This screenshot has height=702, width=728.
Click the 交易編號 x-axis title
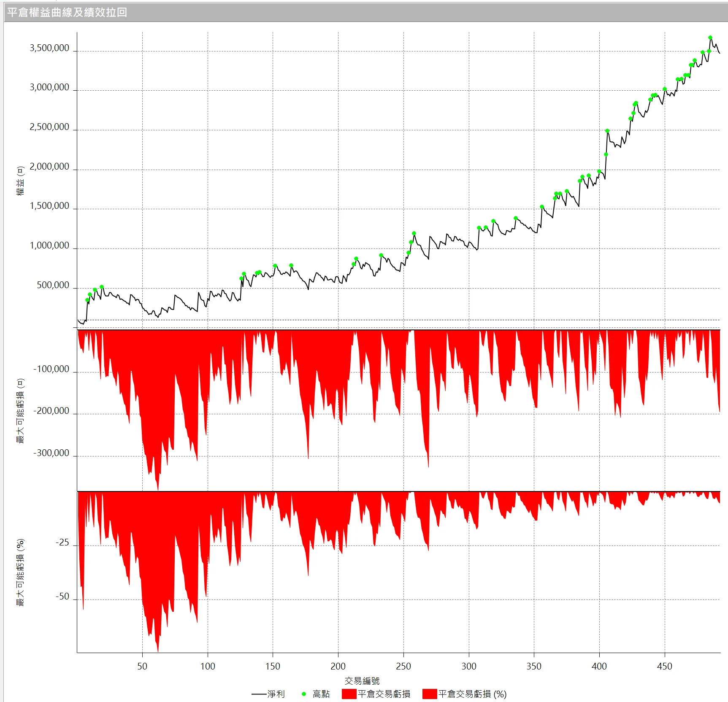362,680
